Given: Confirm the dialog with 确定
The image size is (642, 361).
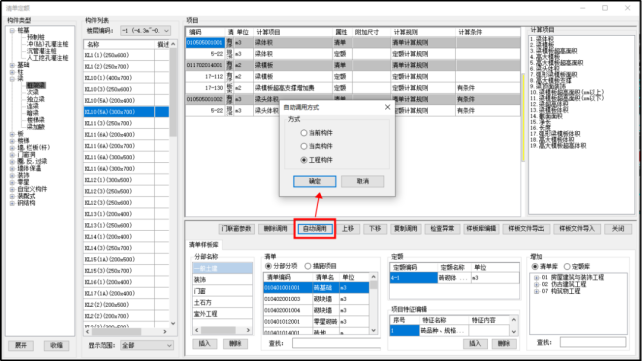Looking at the screenshot, I should click(314, 181).
